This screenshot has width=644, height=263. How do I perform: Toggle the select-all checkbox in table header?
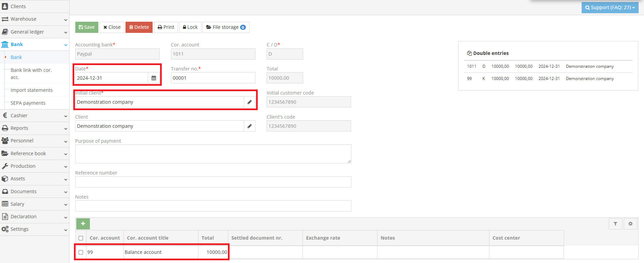pos(81,238)
